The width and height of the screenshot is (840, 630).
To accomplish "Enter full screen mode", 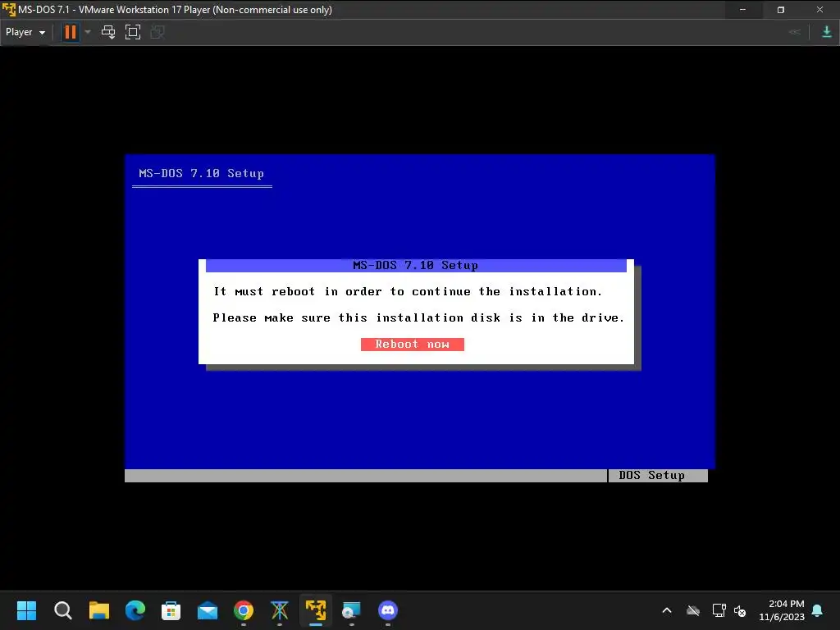I will [132, 32].
